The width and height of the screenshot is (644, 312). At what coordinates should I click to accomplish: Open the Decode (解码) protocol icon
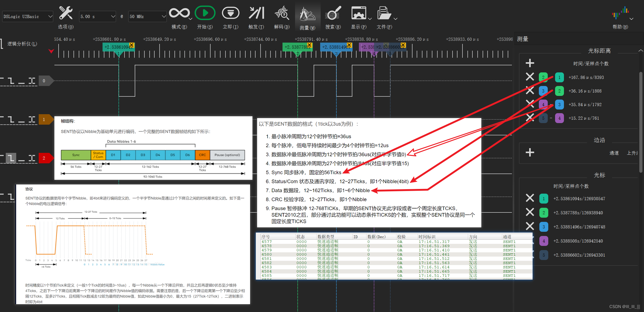point(282,13)
